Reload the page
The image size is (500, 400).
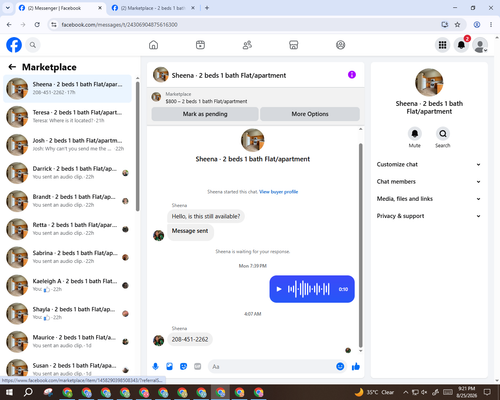point(37,24)
